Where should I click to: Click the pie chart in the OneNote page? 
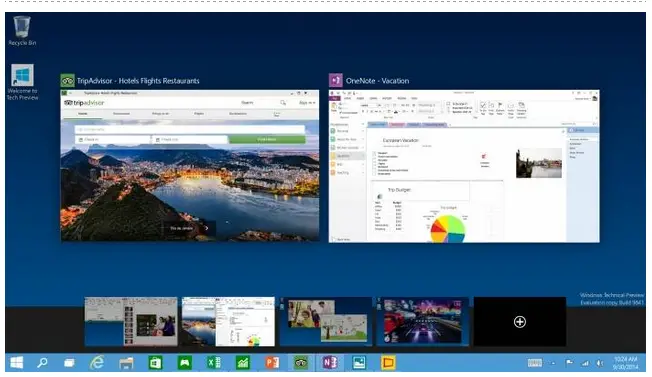coord(447,228)
